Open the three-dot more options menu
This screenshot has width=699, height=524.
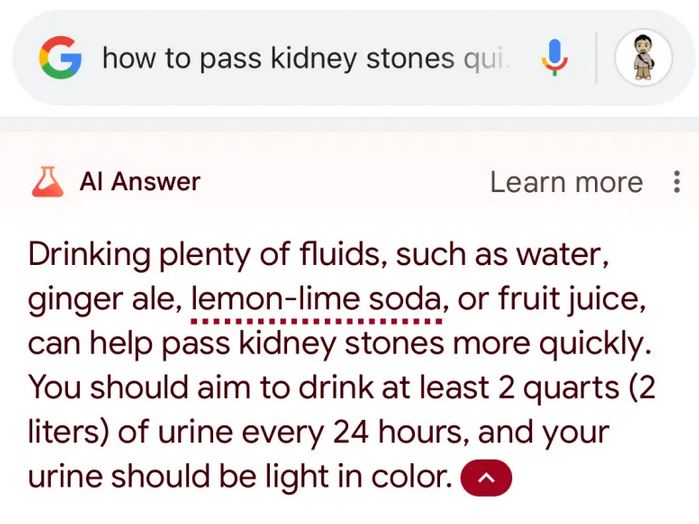(x=677, y=182)
